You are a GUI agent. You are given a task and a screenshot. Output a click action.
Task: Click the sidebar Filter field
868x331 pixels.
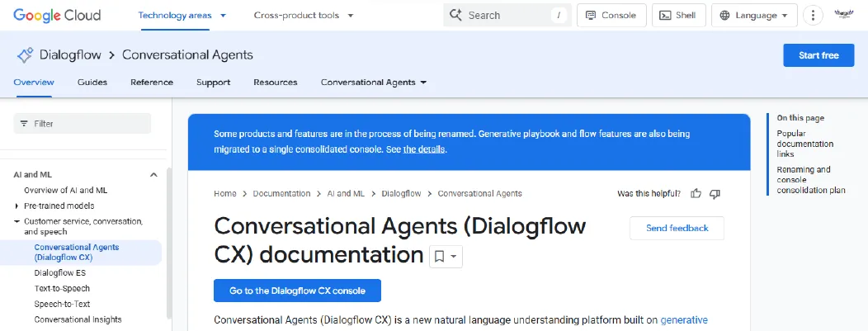pyautogui.click(x=82, y=124)
